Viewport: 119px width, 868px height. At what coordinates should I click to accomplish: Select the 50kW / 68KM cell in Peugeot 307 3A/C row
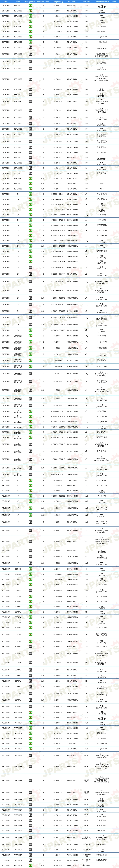[72, 522]
